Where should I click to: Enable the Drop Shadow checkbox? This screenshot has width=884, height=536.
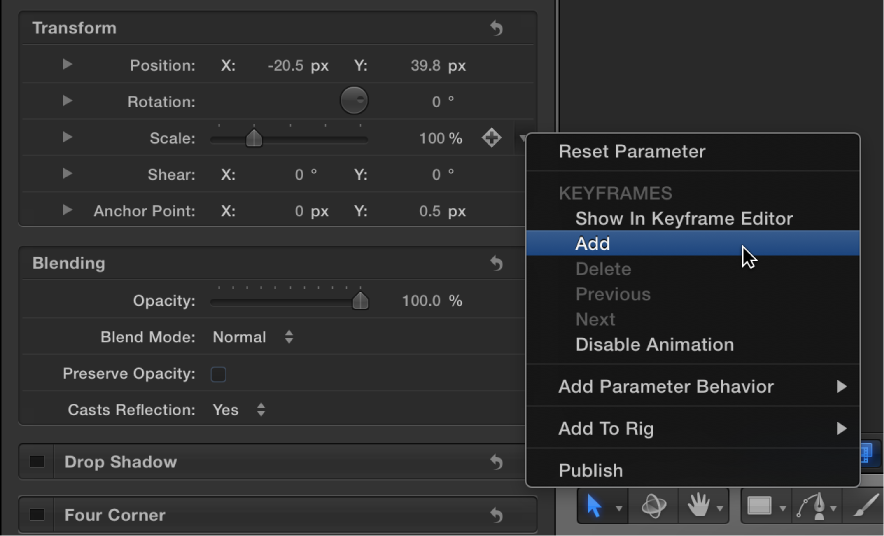(x=37, y=462)
